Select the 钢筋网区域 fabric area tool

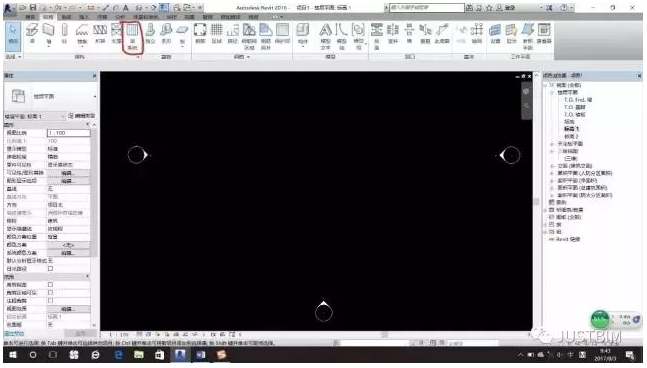click(x=249, y=36)
